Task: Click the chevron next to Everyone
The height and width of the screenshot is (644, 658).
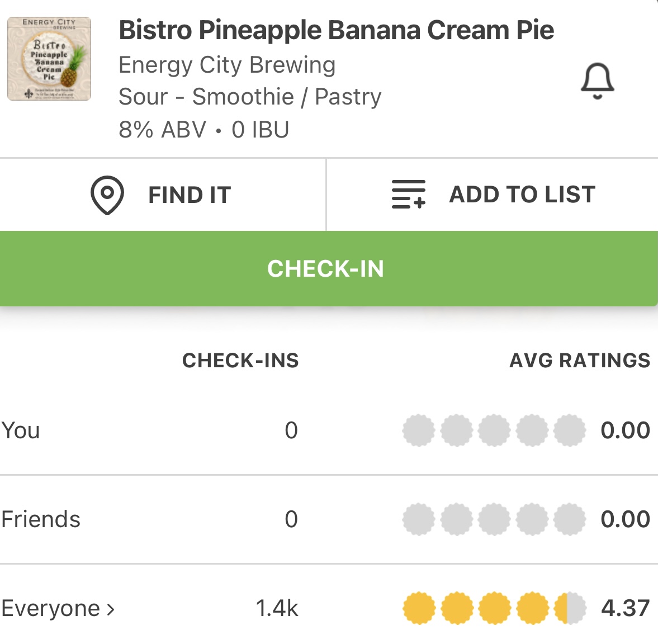Action: (111, 609)
